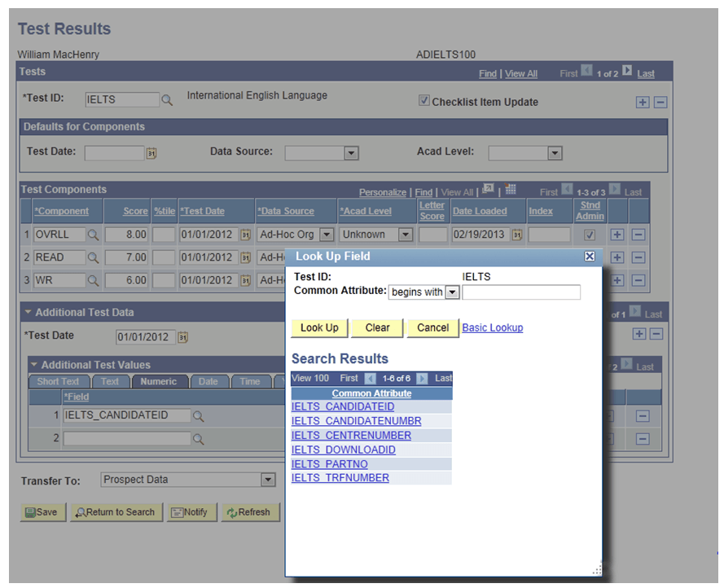The width and height of the screenshot is (724, 588).
Task: Collapse the Additional Test Data section
Action: pos(27,310)
